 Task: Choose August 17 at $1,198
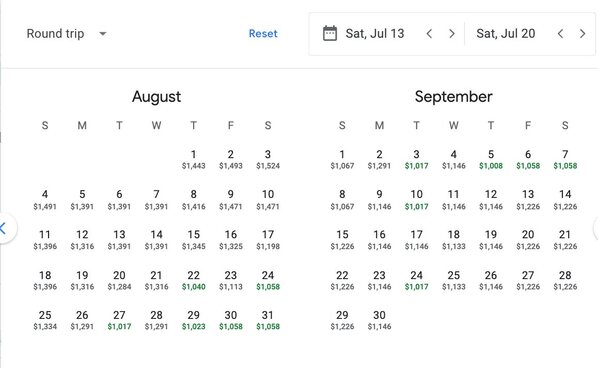click(268, 240)
